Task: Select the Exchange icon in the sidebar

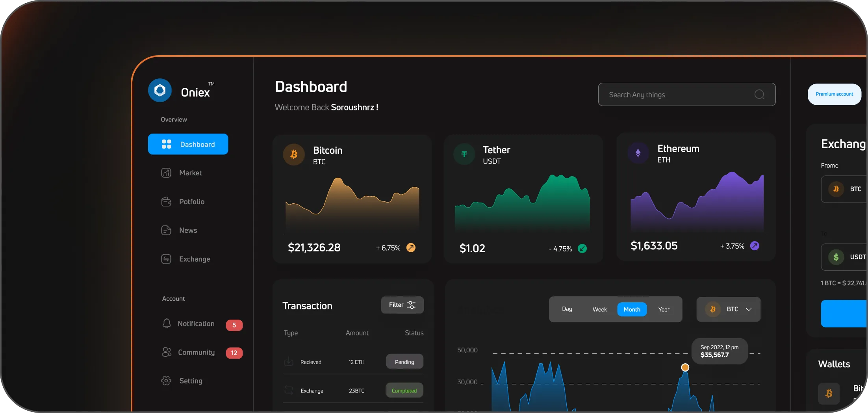Action: point(166,259)
